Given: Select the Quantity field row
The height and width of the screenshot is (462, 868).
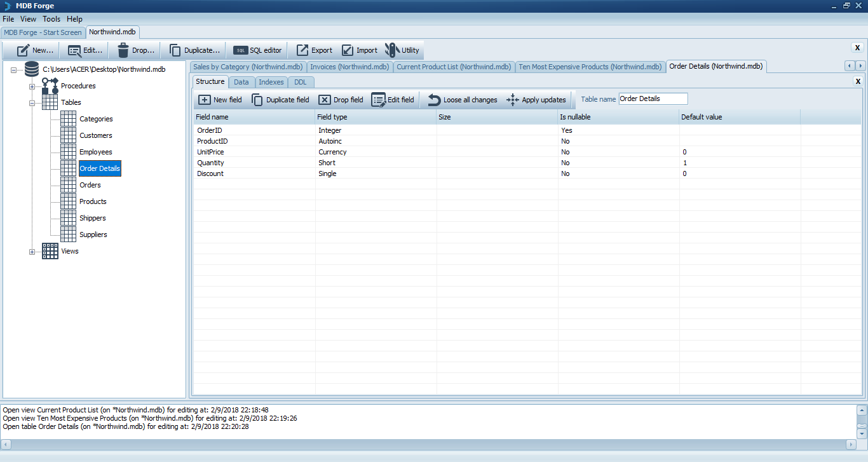Looking at the screenshot, I should (529, 163).
